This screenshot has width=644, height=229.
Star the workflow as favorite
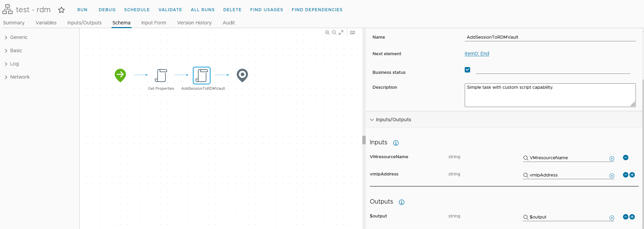(61, 10)
